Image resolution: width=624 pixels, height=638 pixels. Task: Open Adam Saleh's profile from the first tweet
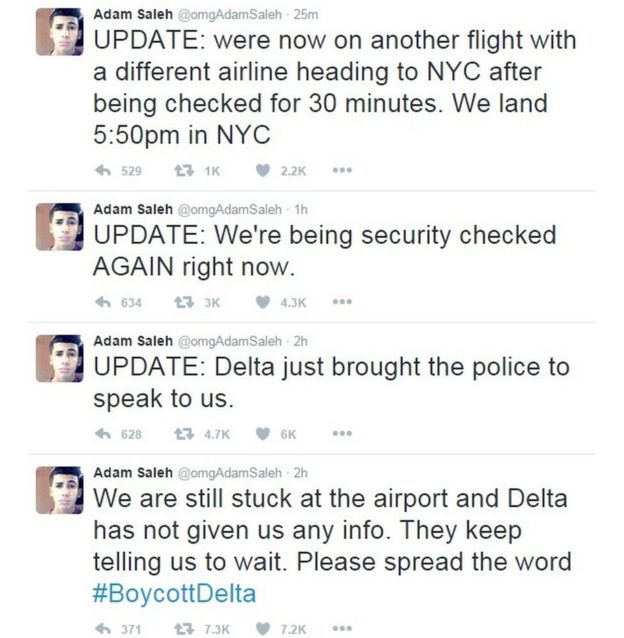click(133, 15)
